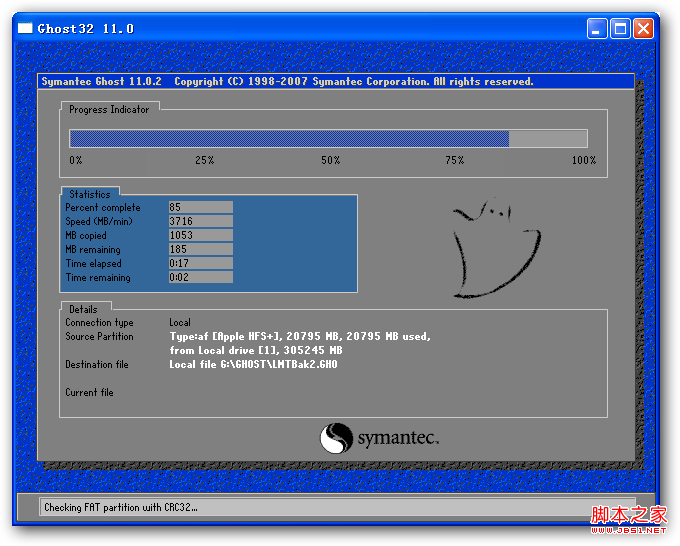This screenshot has height=546, width=680.
Task: Click the 'Time elapsed' label
Action: [x=94, y=263]
